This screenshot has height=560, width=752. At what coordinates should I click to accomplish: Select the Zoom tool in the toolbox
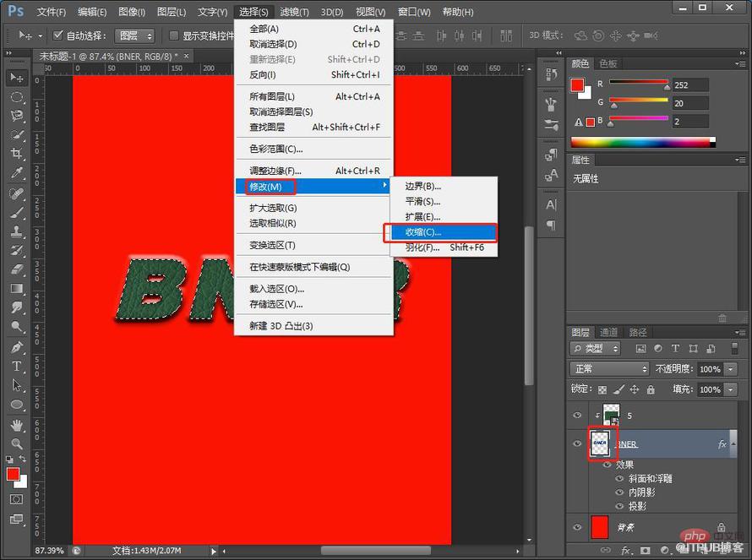pos(17,444)
